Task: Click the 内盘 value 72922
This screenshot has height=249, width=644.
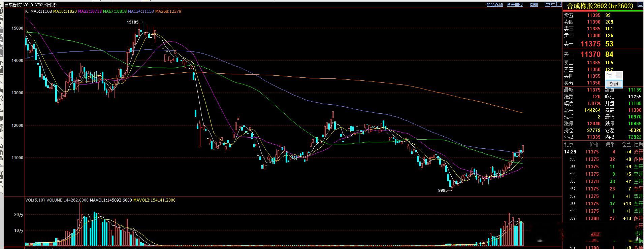Action: pyautogui.click(x=635, y=137)
